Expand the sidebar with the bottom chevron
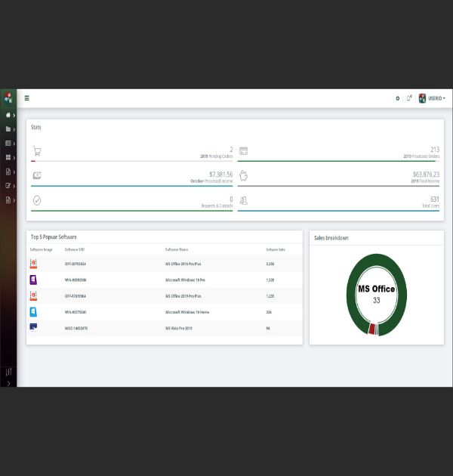 pyautogui.click(x=8, y=383)
